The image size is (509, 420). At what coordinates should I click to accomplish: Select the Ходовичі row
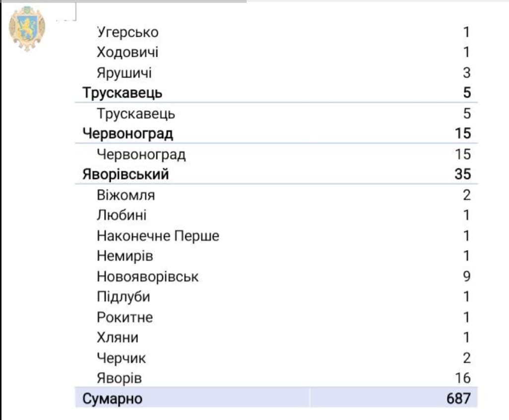[x=127, y=52]
